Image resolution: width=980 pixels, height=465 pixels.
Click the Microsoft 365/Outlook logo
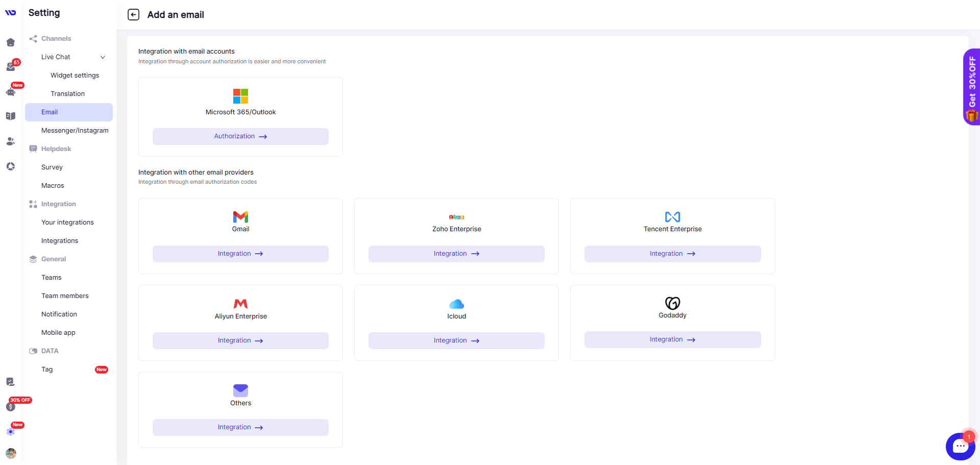tap(240, 96)
